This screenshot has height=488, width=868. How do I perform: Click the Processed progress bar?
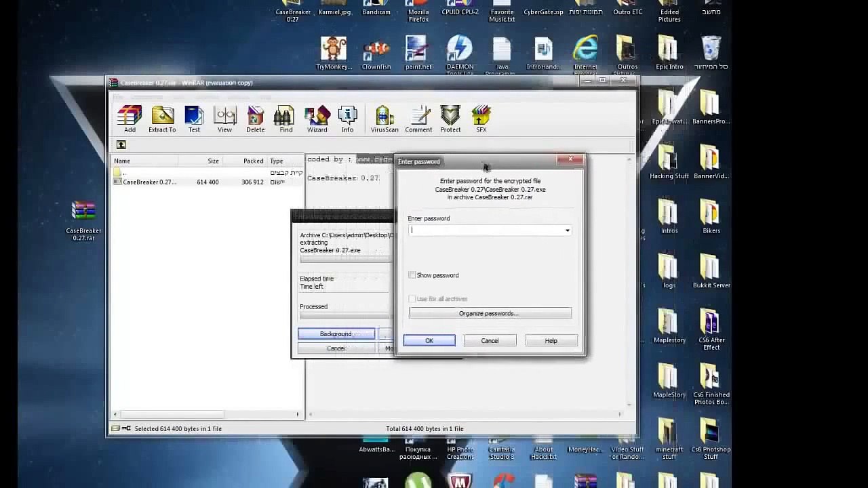[346, 315]
